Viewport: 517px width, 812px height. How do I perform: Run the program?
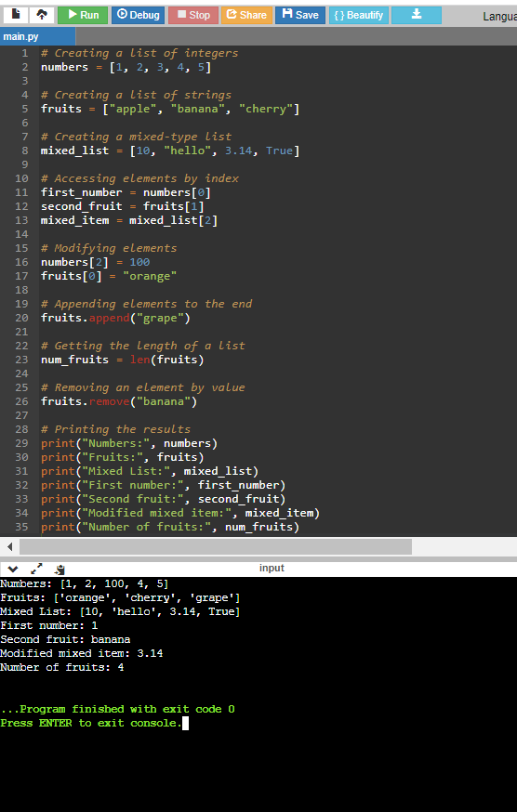click(83, 15)
